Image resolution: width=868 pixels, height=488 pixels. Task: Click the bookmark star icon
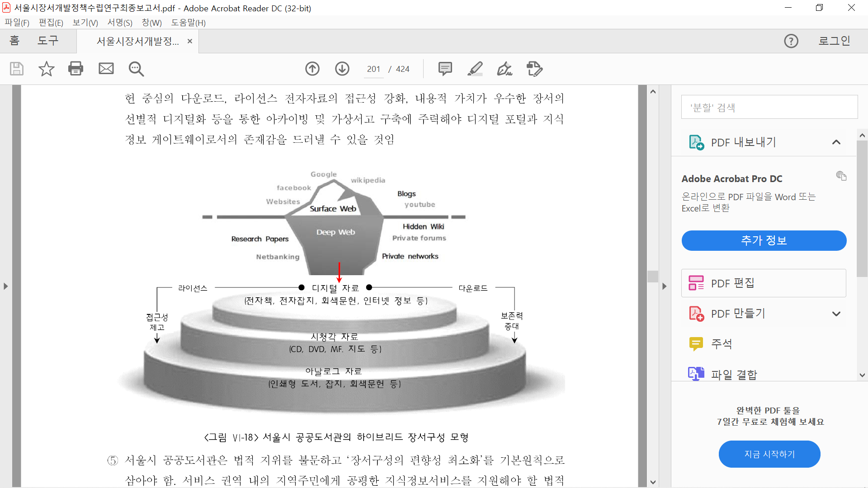(x=46, y=69)
